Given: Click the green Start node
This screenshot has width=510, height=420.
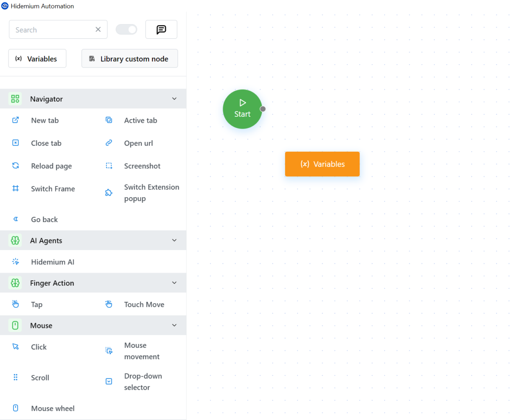Looking at the screenshot, I should tap(242, 109).
